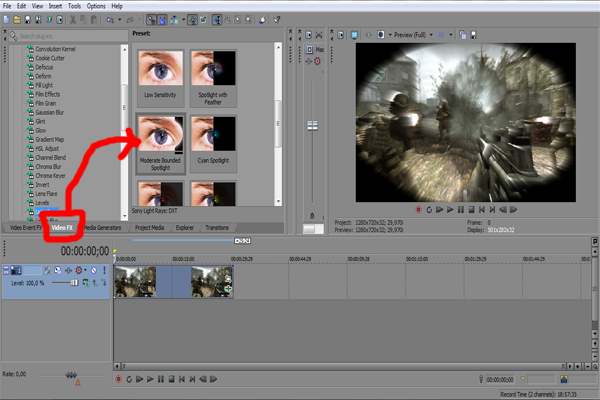Click Record button under preview window

418,210
